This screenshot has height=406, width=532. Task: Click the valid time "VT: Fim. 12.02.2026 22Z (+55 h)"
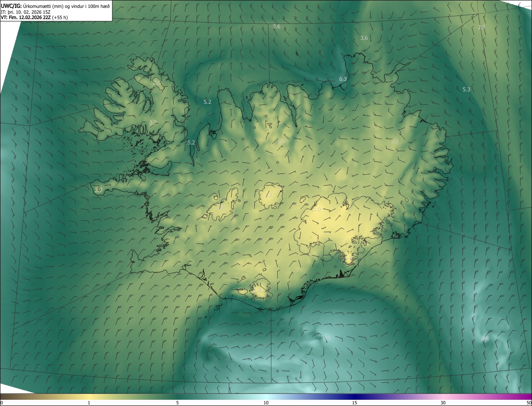tap(34, 17)
